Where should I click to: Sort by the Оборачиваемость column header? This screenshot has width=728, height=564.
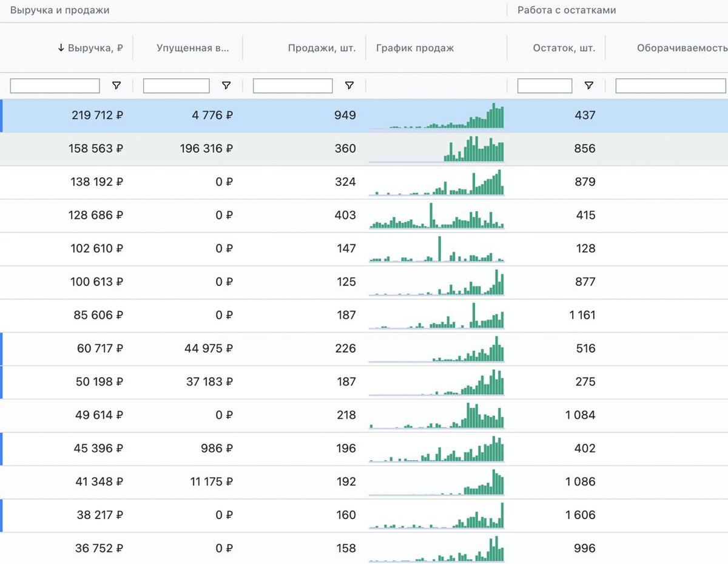682,48
